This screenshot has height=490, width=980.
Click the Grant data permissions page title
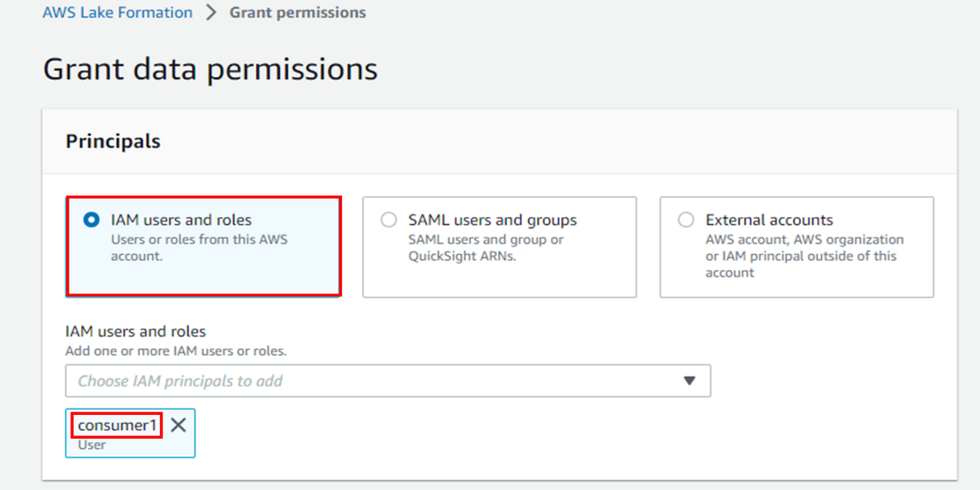click(210, 69)
